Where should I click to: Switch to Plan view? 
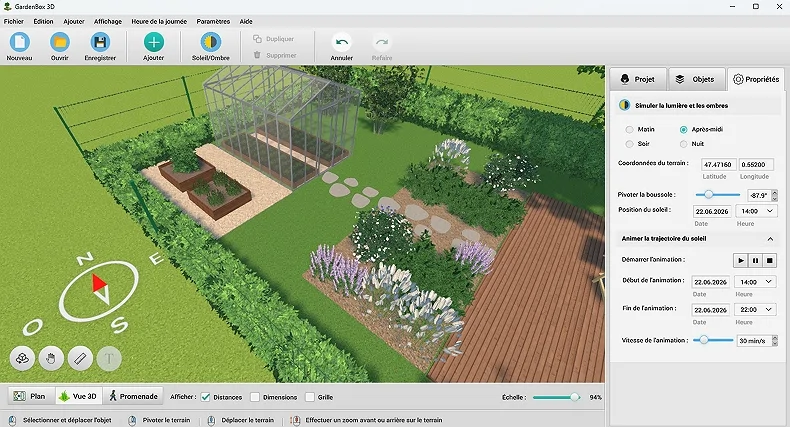pyautogui.click(x=29, y=397)
